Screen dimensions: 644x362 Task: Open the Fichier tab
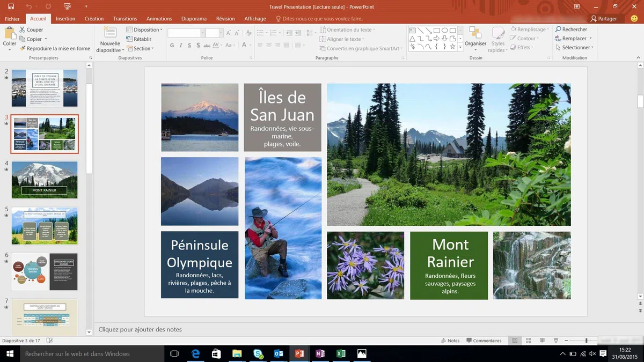point(12,19)
